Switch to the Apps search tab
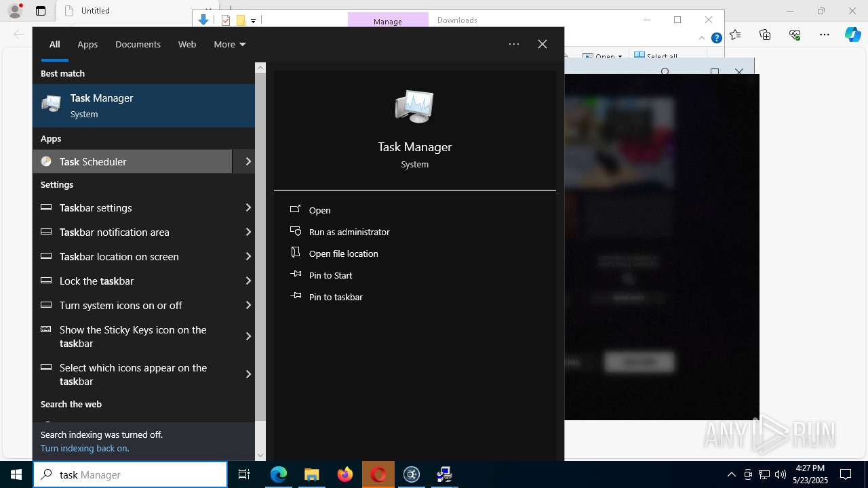868x488 pixels. pos(87,44)
